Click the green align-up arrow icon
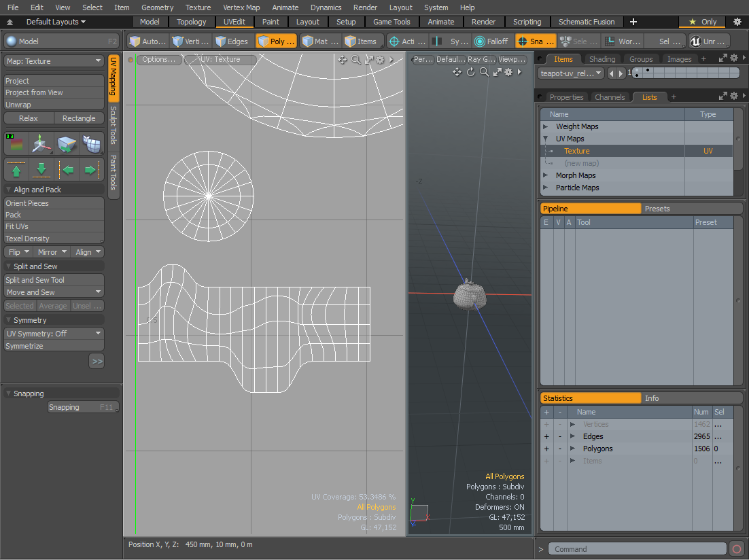 click(x=16, y=169)
